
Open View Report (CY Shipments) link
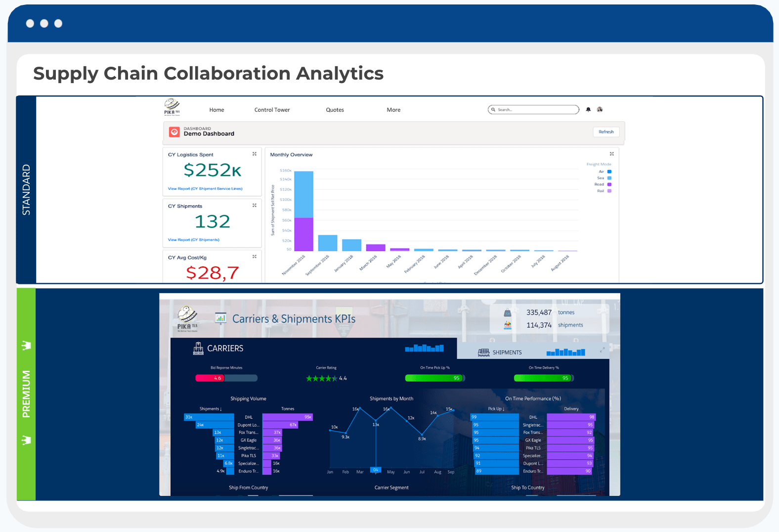tap(194, 240)
